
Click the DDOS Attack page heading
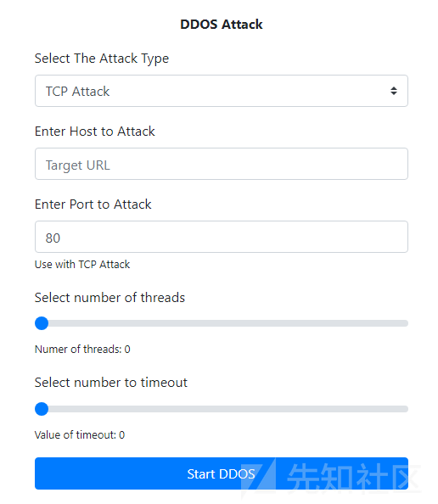(222, 25)
